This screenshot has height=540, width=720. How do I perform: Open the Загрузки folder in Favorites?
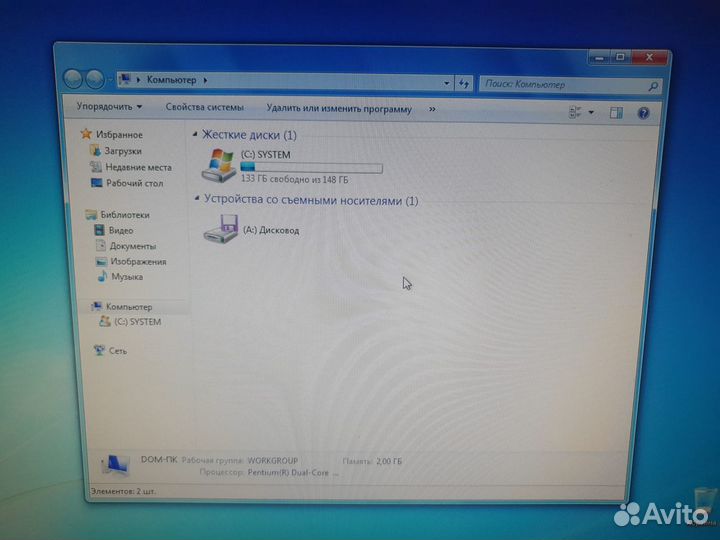123,151
